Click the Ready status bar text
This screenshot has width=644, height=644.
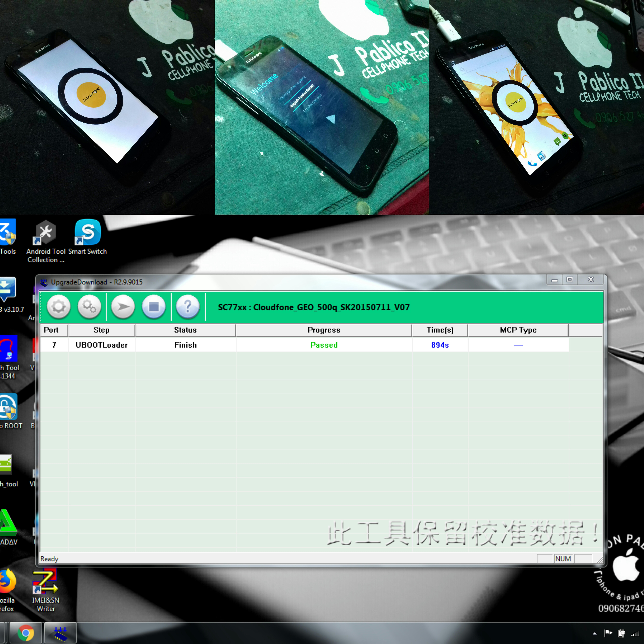pyautogui.click(x=49, y=559)
